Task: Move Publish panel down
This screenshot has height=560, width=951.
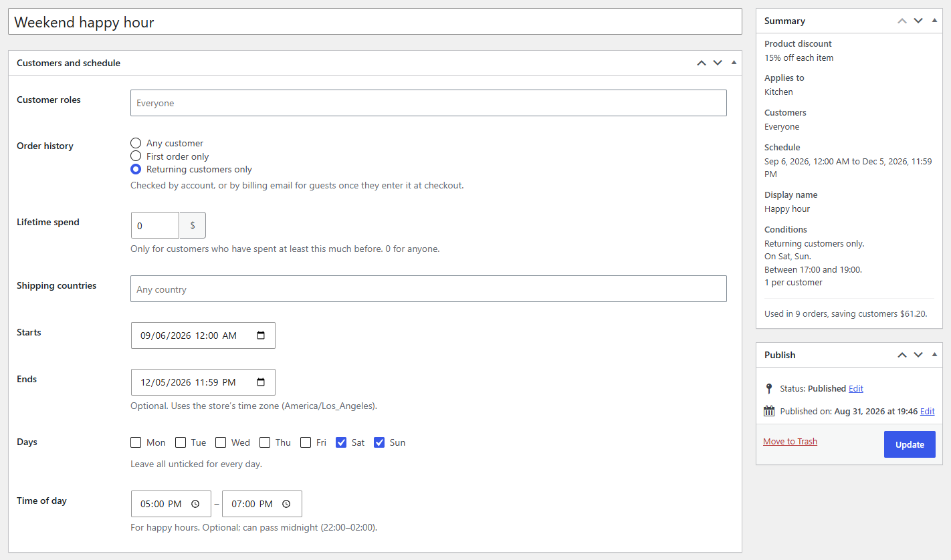Action: 918,355
